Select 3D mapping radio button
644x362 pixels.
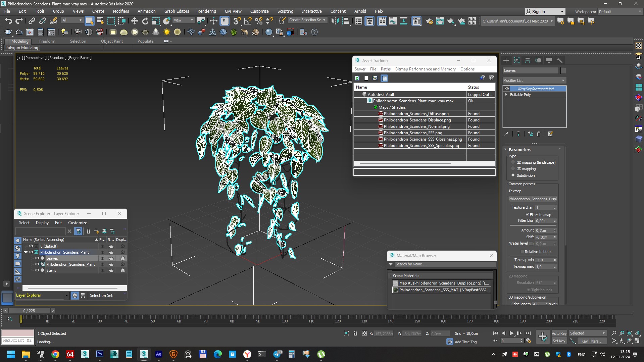point(513,169)
